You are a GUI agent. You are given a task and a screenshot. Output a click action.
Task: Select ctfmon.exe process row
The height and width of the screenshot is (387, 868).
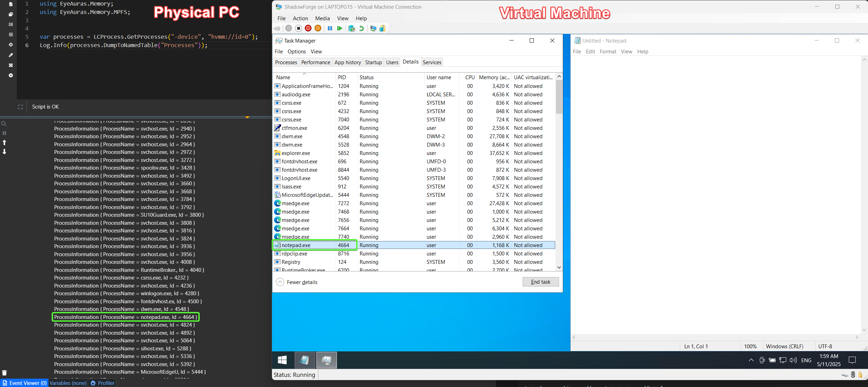(414, 128)
